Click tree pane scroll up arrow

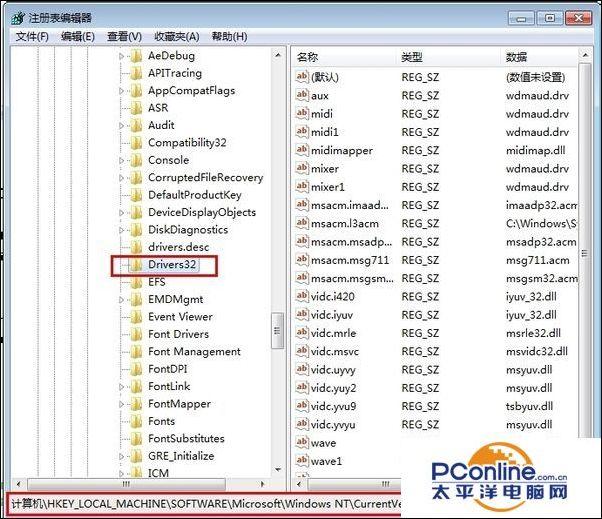click(x=278, y=56)
